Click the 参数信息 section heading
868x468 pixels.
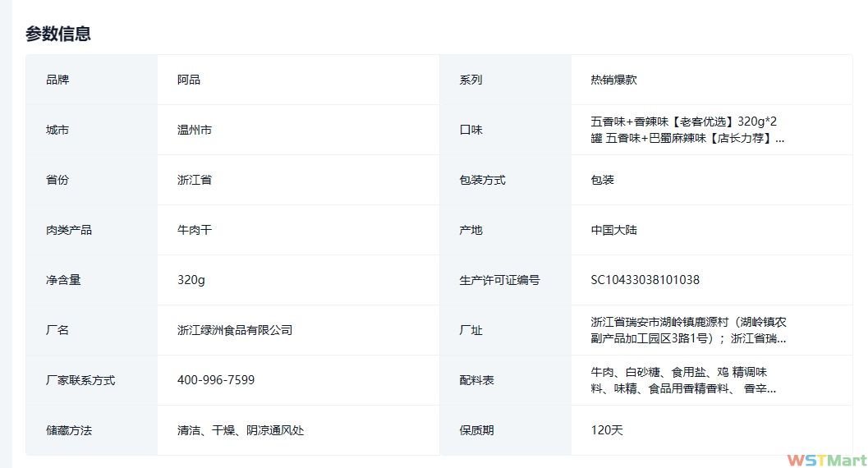(x=58, y=34)
